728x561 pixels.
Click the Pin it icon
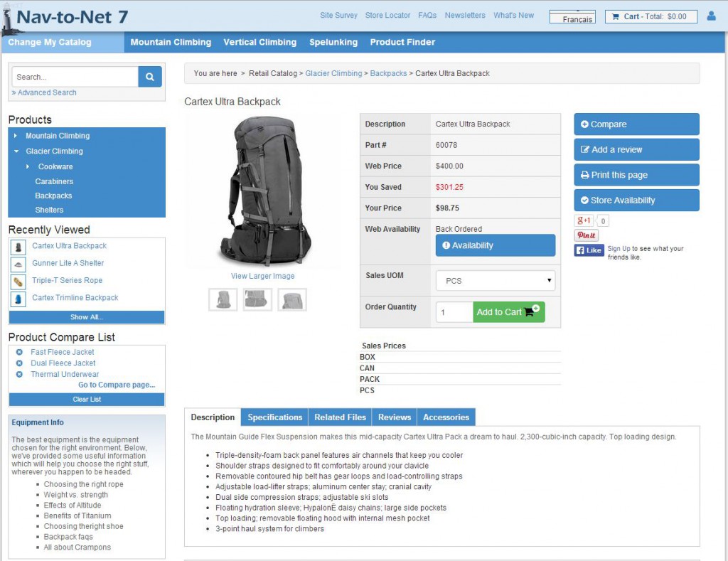click(587, 235)
